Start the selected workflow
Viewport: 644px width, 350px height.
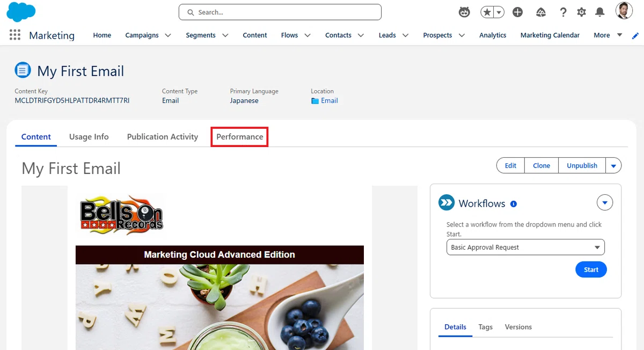(x=591, y=269)
